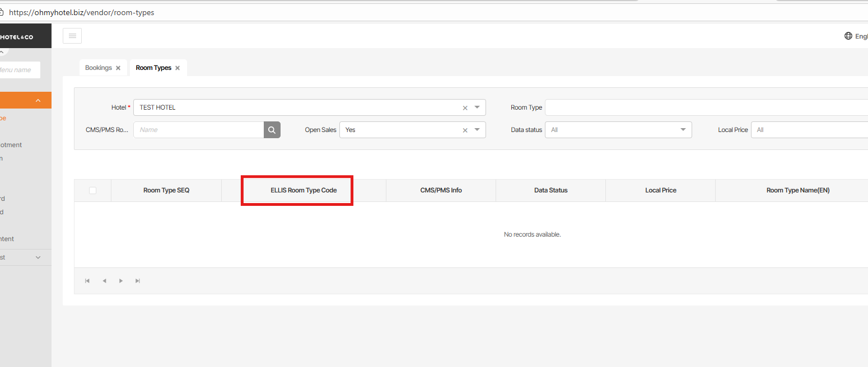Sort by ELLIS Room Type Code column
The image size is (868, 367).
pyautogui.click(x=304, y=190)
